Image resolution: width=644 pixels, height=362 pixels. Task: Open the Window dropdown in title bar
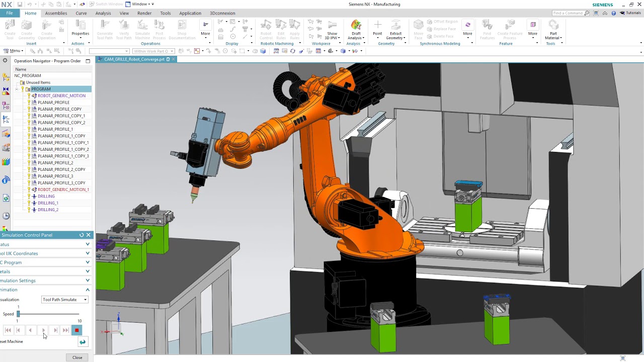point(139,4)
